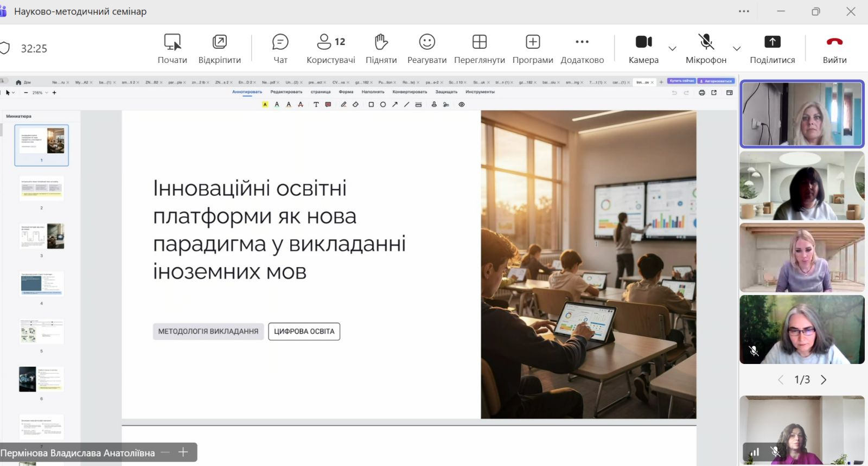Unmute the Мікрофон
This screenshot has width=868, height=466.
706,49
